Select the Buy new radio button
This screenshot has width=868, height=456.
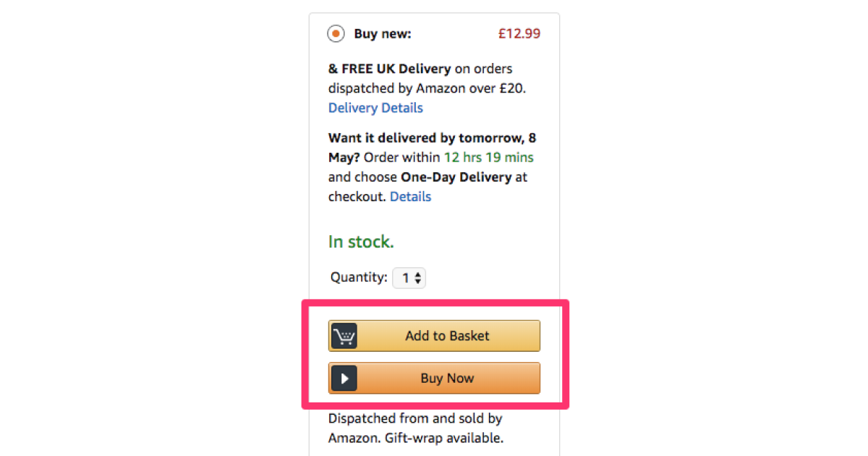click(336, 34)
